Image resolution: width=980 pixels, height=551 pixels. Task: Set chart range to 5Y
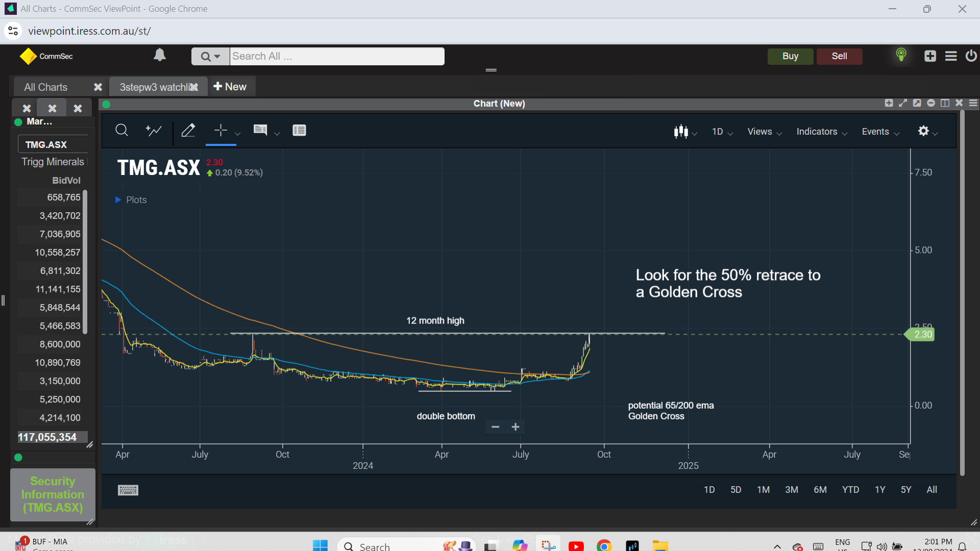[x=906, y=490]
